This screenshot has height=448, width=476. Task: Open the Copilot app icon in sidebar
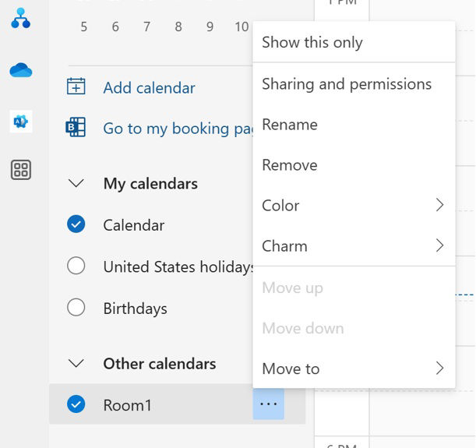click(x=21, y=121)
